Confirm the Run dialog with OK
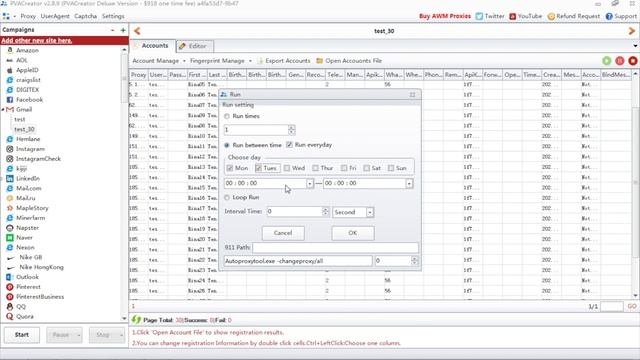 pyautogui.click(x=353, y=233)
